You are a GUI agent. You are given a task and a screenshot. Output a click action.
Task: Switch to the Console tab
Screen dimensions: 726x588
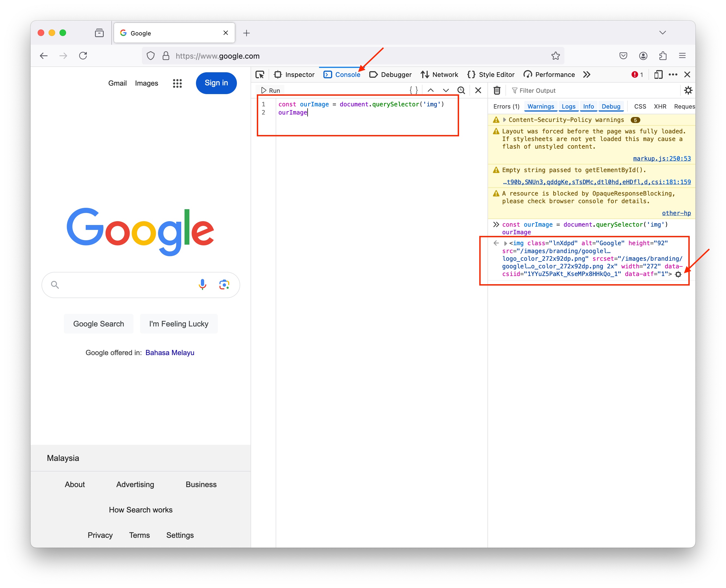[342, 74]
